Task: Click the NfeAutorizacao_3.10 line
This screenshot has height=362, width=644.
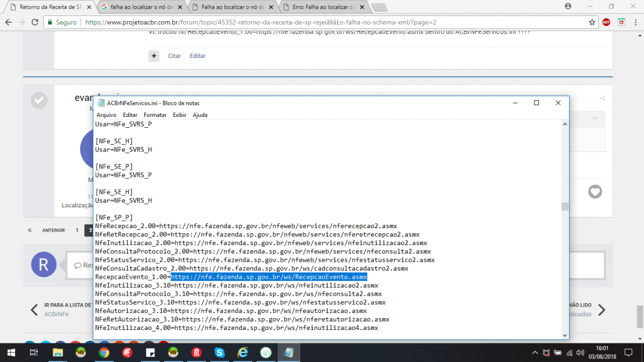Action: pyautogui.click(x=231, y=311)
